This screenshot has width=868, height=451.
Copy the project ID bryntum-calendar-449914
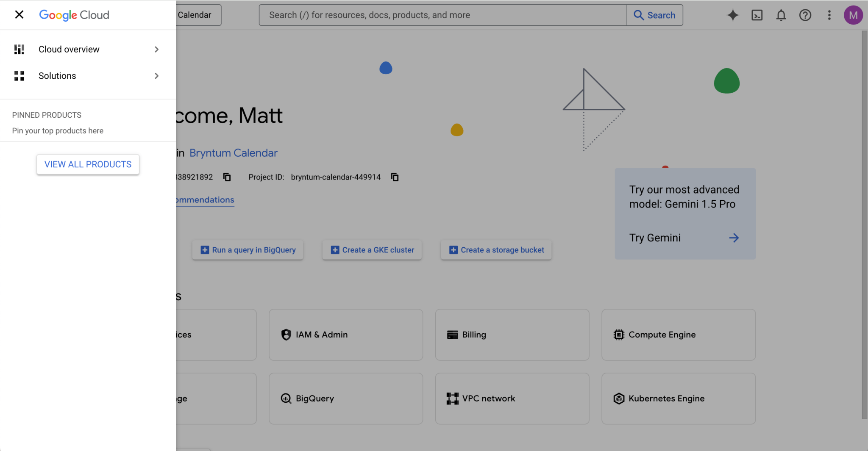pyautogui.click(x=395, y=177)
